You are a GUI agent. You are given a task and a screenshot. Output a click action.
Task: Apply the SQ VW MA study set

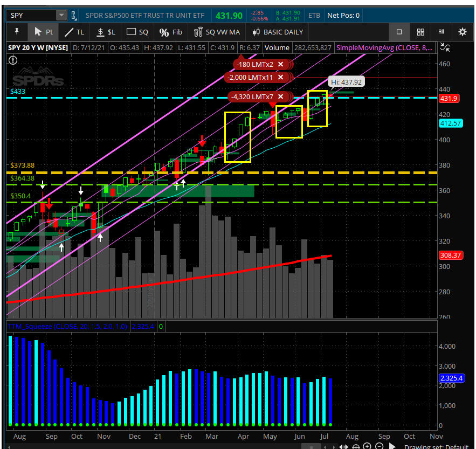217,32
